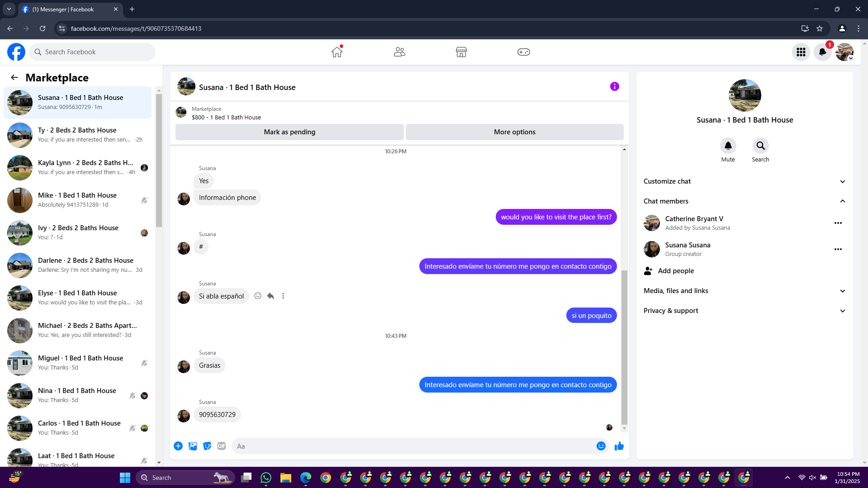Screen dimensions: 868x488
Task: Open the Carlos 1 Bed 1 Bath House chat
Action: pos(78,428)
